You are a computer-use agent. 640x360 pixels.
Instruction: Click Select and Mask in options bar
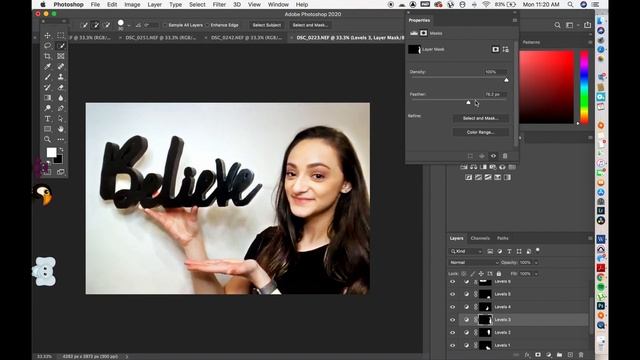[310, 25]
